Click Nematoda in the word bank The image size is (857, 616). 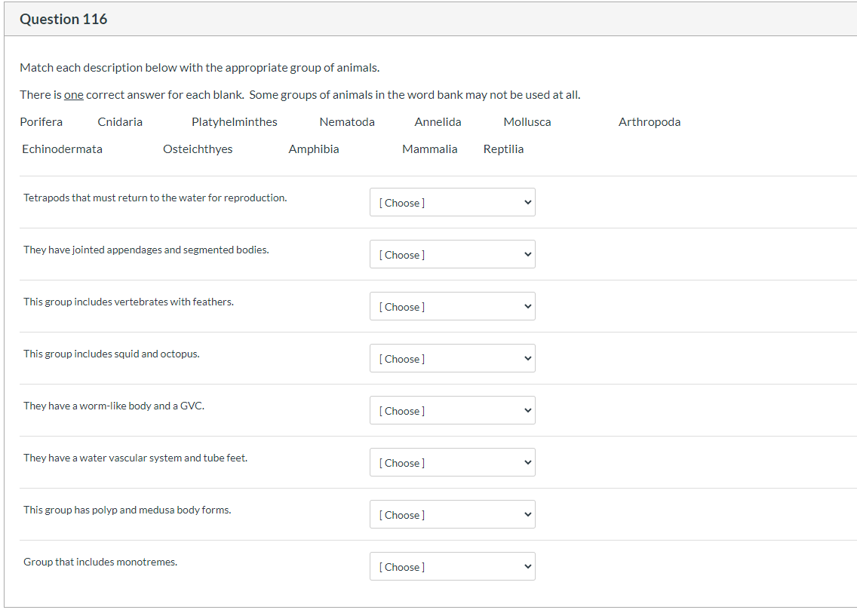coord(347,122)
